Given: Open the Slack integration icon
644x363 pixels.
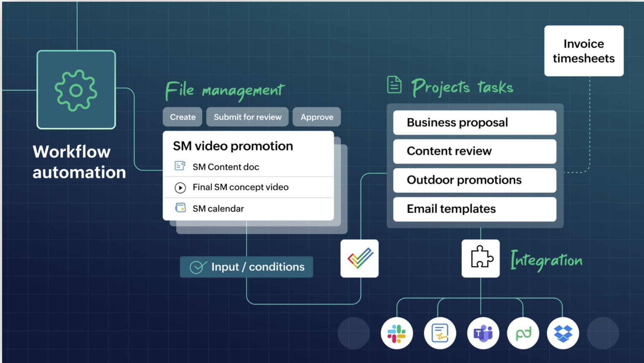Looking at the screenshot, I should pyautogui.click(x=396, y=333).
